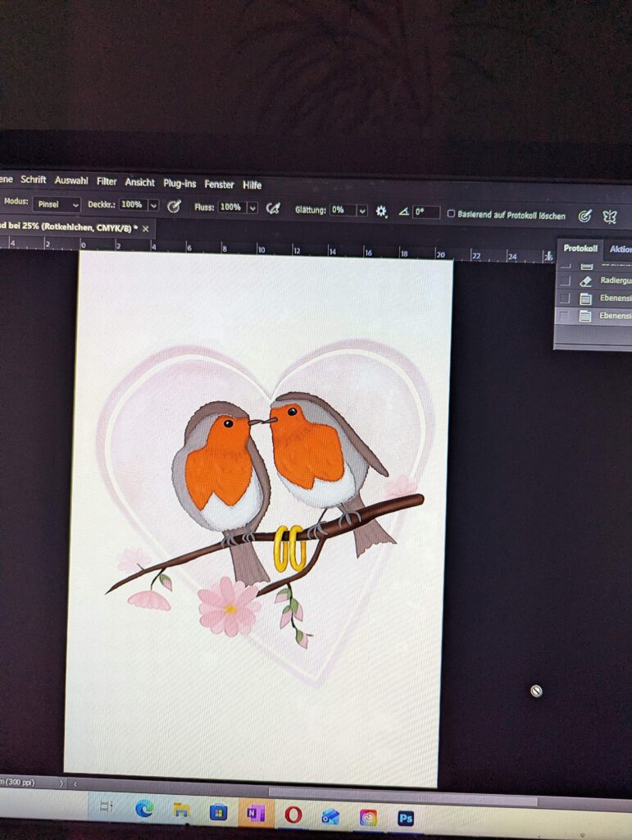Open smoothing options gear icon

coord(381,212)
